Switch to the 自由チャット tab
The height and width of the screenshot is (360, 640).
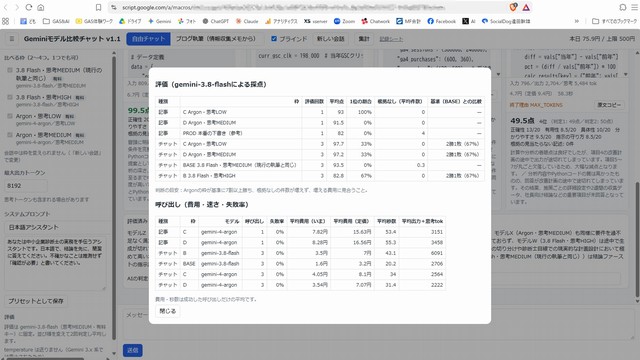pyautogui.click(x=149, y=39)
